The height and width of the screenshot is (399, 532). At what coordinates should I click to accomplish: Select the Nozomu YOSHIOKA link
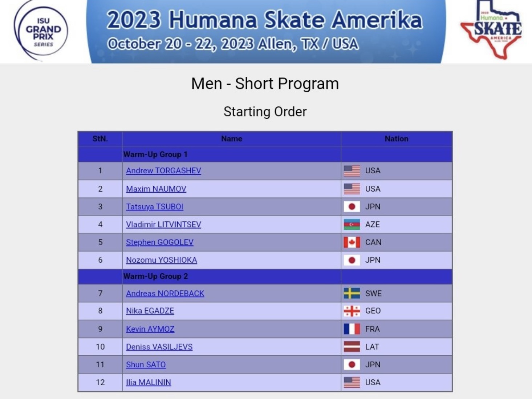click(x=162, y=260)
